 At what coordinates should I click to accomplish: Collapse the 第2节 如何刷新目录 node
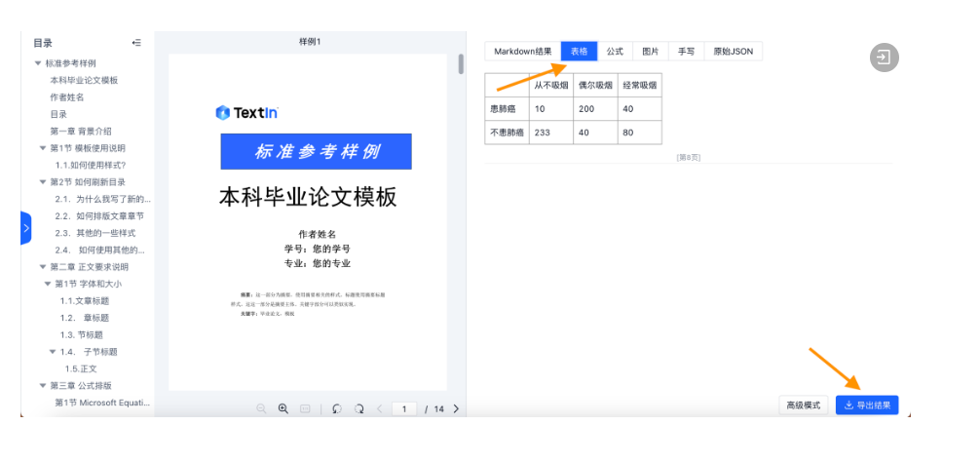click(x=43, y=182)
